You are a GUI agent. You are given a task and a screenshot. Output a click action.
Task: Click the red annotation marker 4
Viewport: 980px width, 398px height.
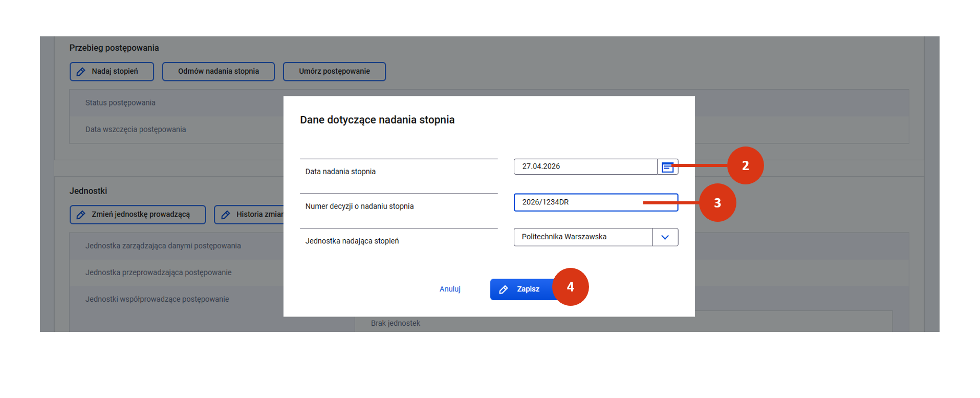point(570,287)
